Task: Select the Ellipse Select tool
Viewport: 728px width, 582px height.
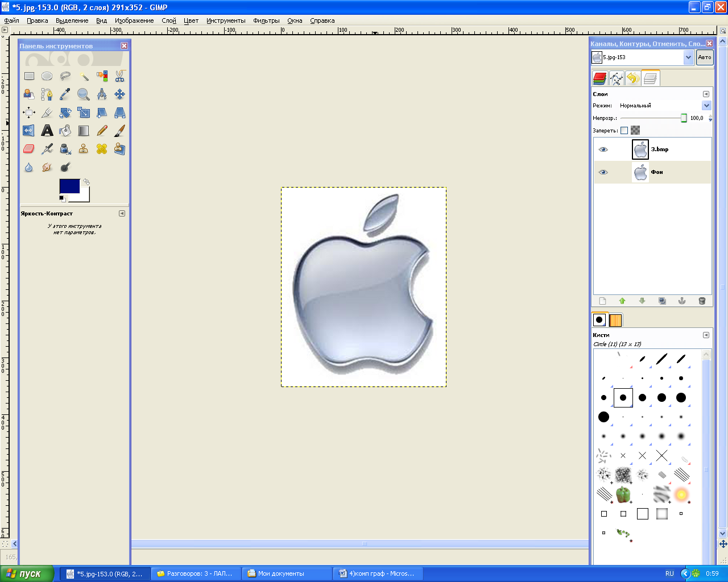Action: click(47, 76)
